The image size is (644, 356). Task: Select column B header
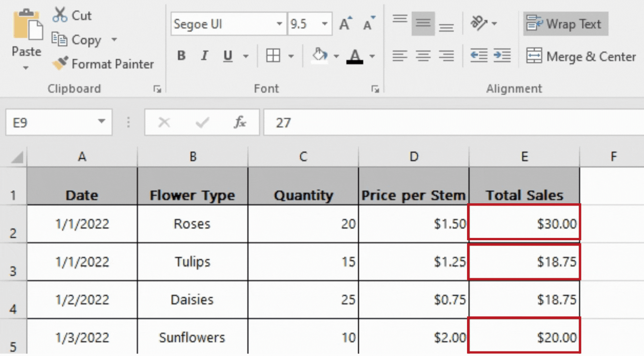pyautogui.click(x=193, y=157)
